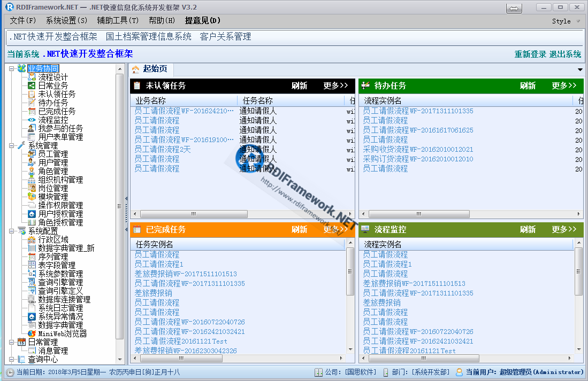Image resolution: width=588 pixels, height=381 pixels.
Task: Click the home icon on 起始页 tab
Action: (135, 69)
